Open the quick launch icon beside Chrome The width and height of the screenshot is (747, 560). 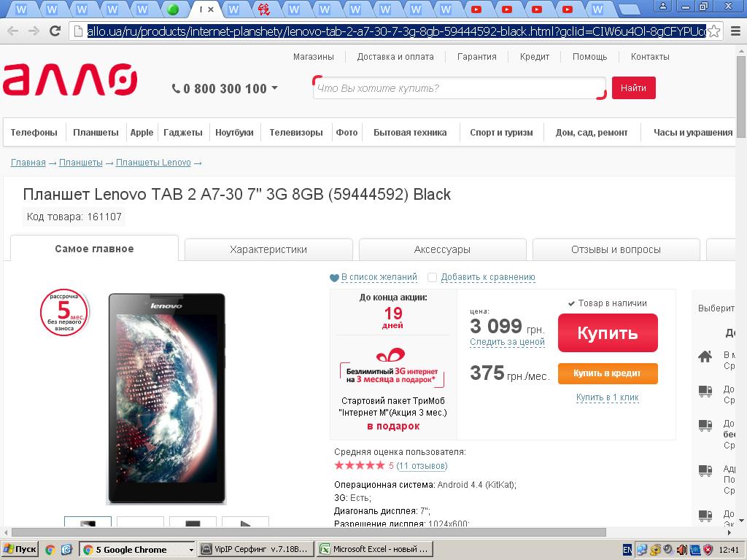(x=66, y=550)
